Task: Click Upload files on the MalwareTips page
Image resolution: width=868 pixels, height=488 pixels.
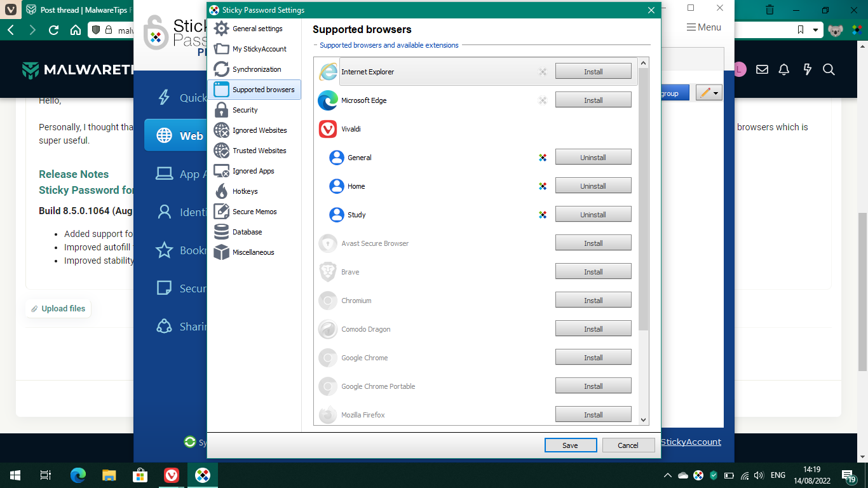Action: (x=58, y=309)
